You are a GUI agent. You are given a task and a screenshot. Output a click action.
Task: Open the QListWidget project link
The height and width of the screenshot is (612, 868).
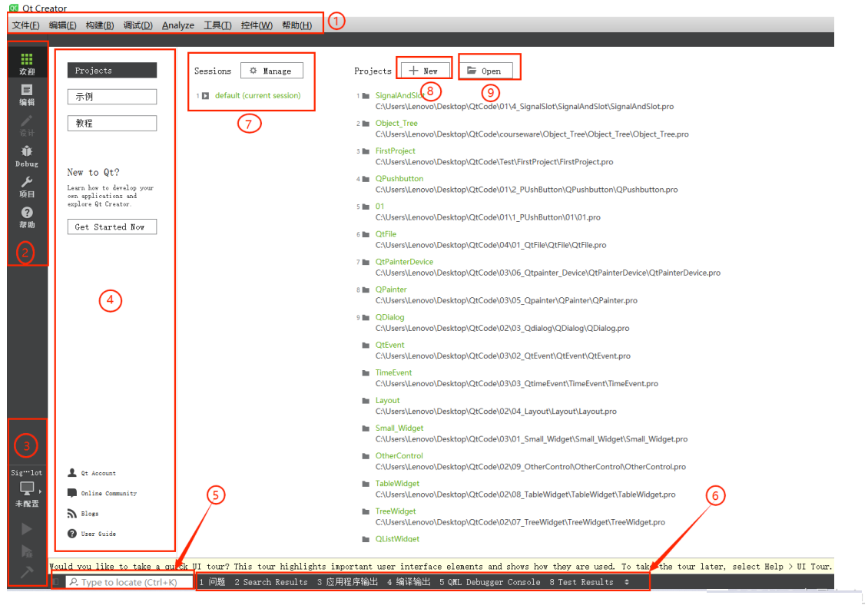coord(397,538)
